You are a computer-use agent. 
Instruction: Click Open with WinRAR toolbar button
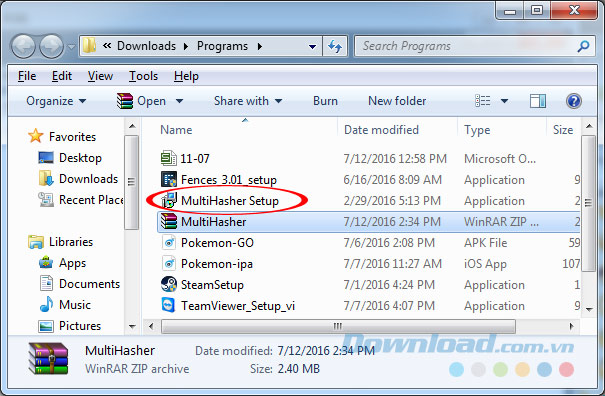point(142,101)
